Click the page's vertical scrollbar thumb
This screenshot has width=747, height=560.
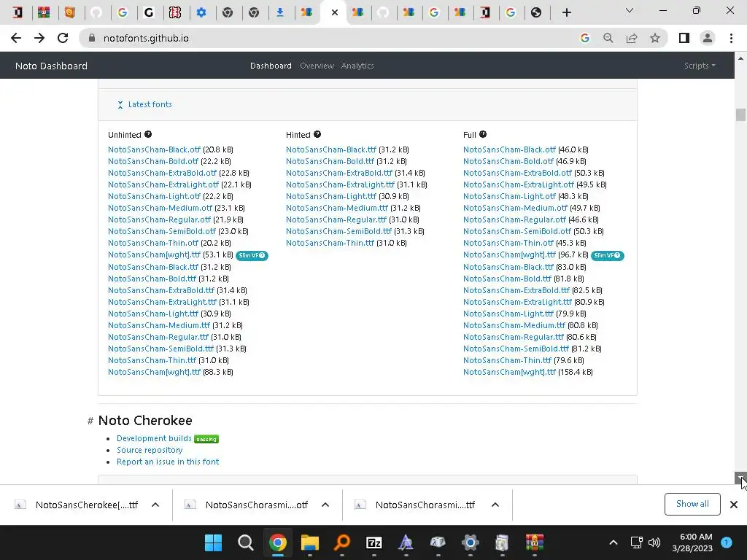(x=740, y=114)
